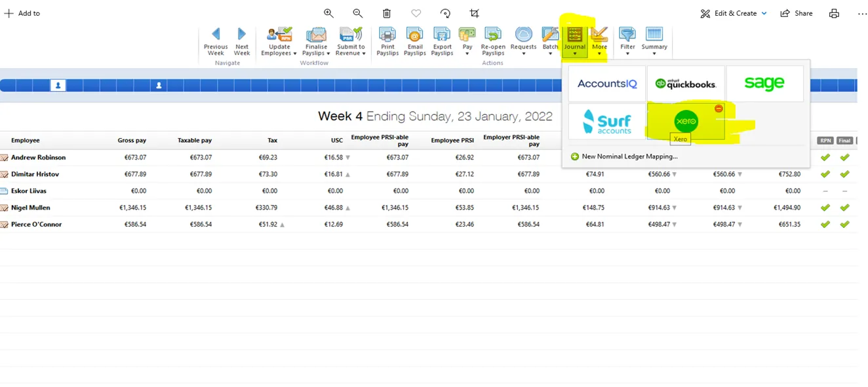Click Dimitar Hristov USC up arrow
The height and width of the screenshot is (387, 868).
[x=348, y=175]
